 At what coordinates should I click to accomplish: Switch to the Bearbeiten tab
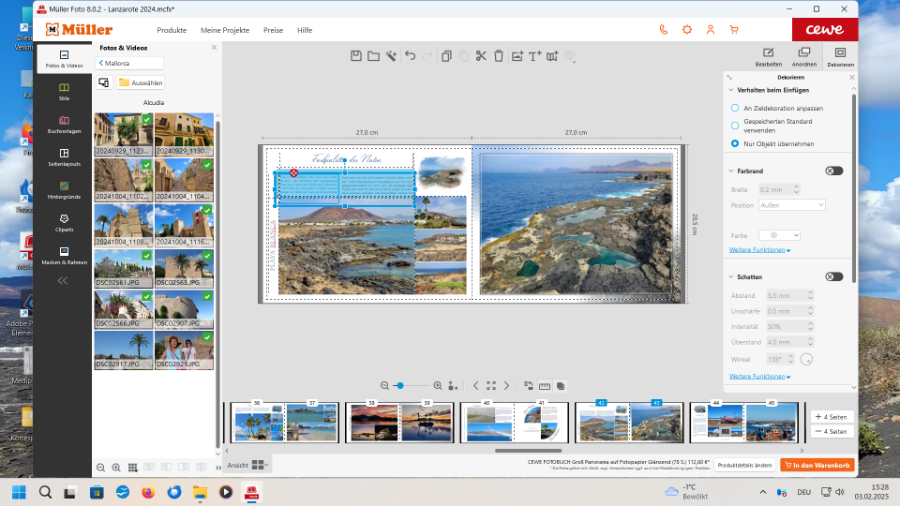(x=768, y=56)
